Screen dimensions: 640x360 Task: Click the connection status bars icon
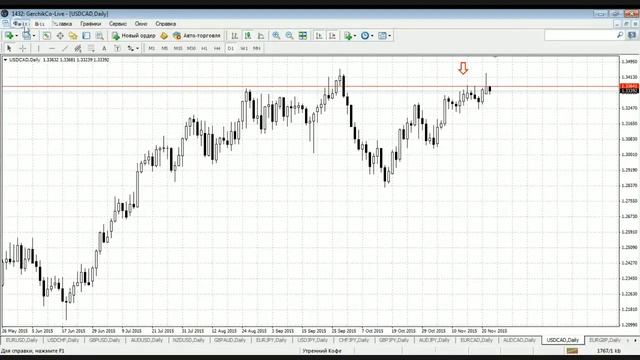pyautogui.click(x=572, y=351)
